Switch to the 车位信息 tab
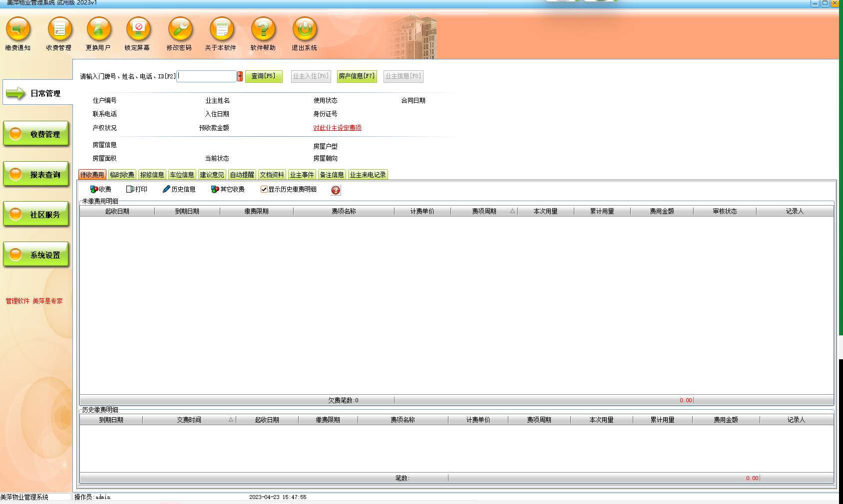Viewport: 843px width, 504px height. (182, 175)
